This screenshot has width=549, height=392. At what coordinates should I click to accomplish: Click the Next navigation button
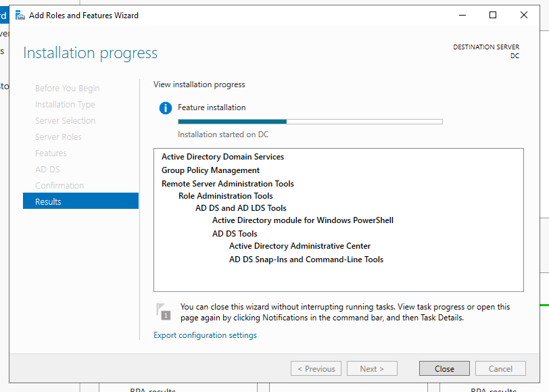tap(372, 368)
